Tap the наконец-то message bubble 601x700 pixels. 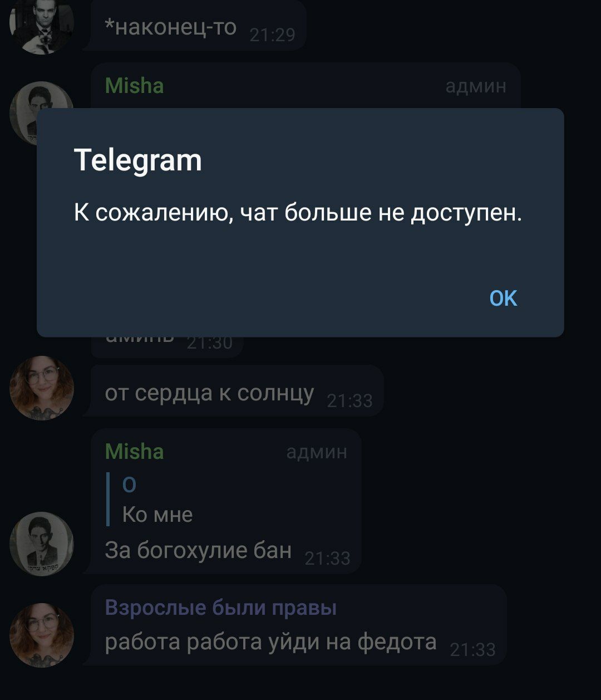coord(198,26)
